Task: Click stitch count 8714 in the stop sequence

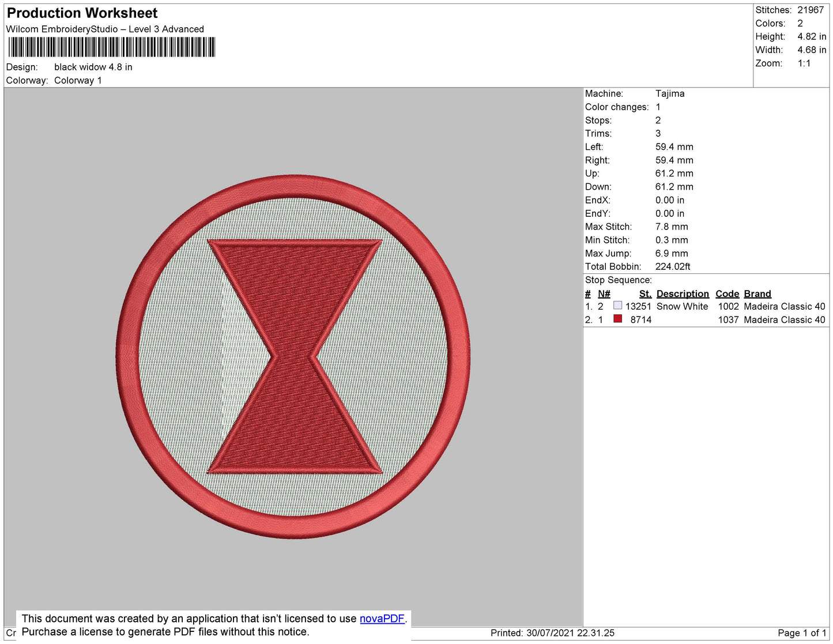Action: (641, 319)
